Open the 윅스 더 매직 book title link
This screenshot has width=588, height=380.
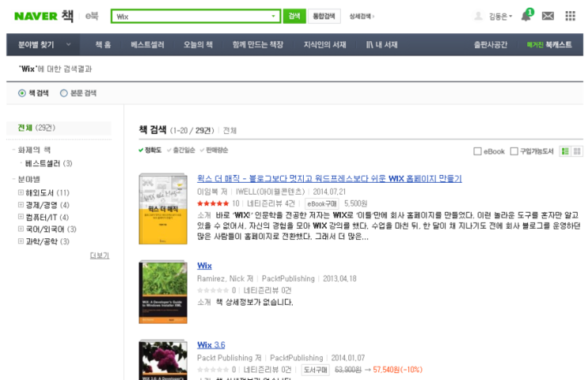[329, 179]
